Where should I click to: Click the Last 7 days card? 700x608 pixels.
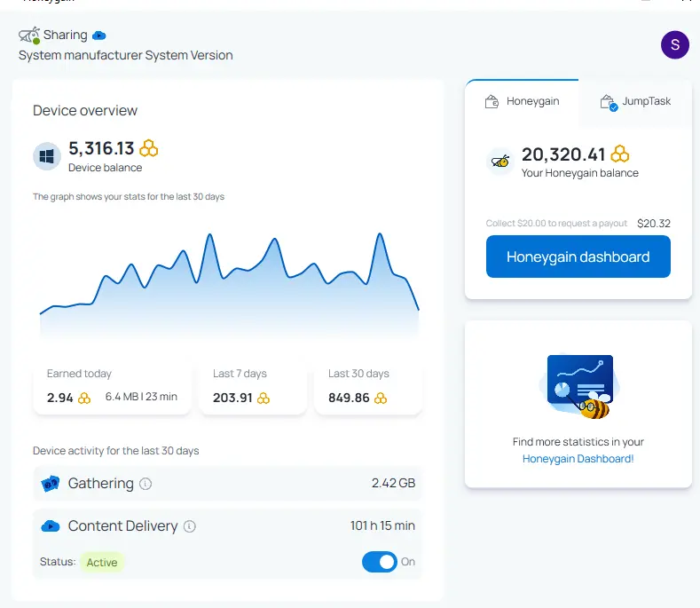253,386
